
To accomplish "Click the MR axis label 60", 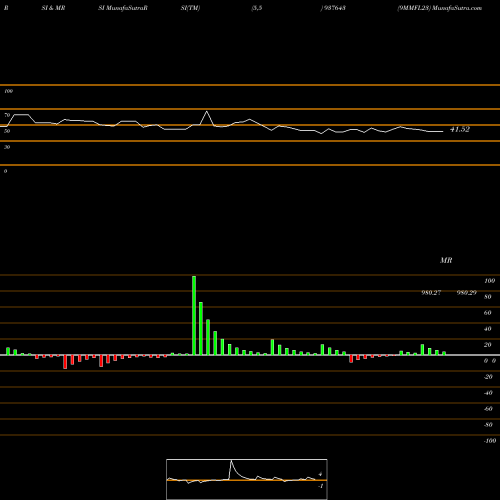I will pos(488,313).
